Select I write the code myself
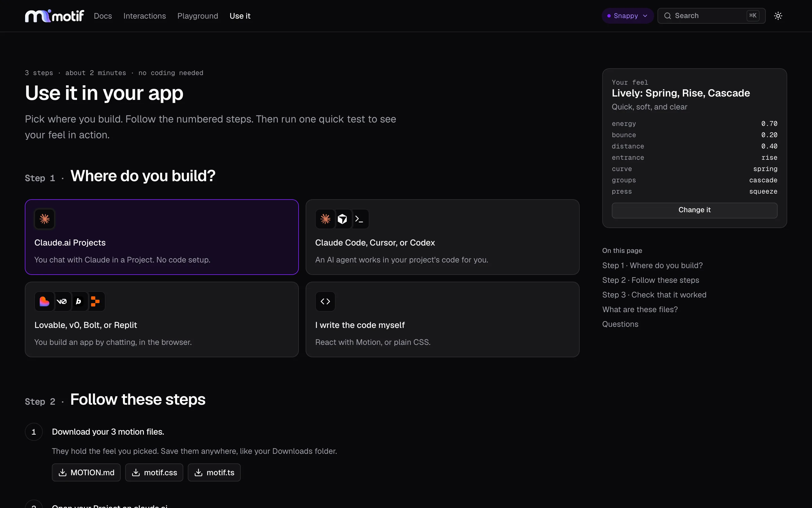Image resolution: width=812 pixels, height=508 pixels. click(442, 319)
